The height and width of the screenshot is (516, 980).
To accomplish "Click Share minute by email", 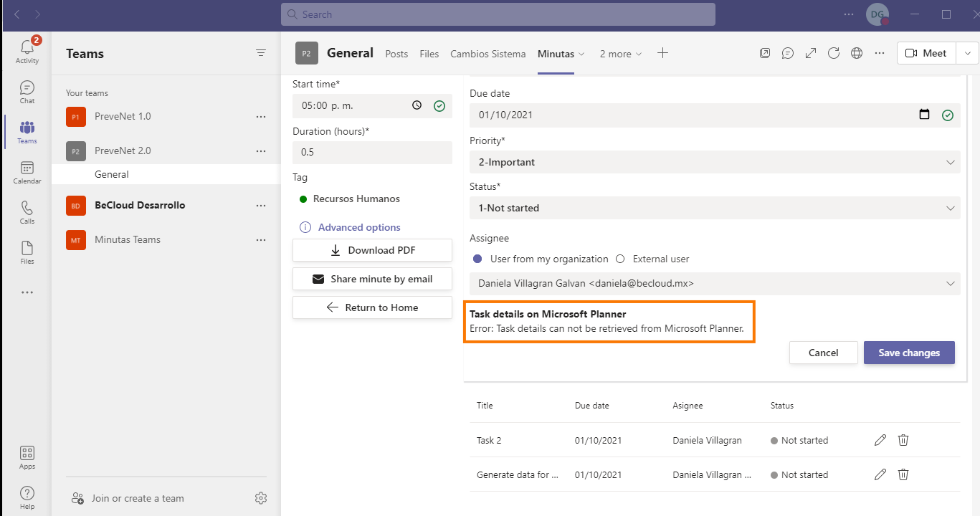I will coord(372,279).
